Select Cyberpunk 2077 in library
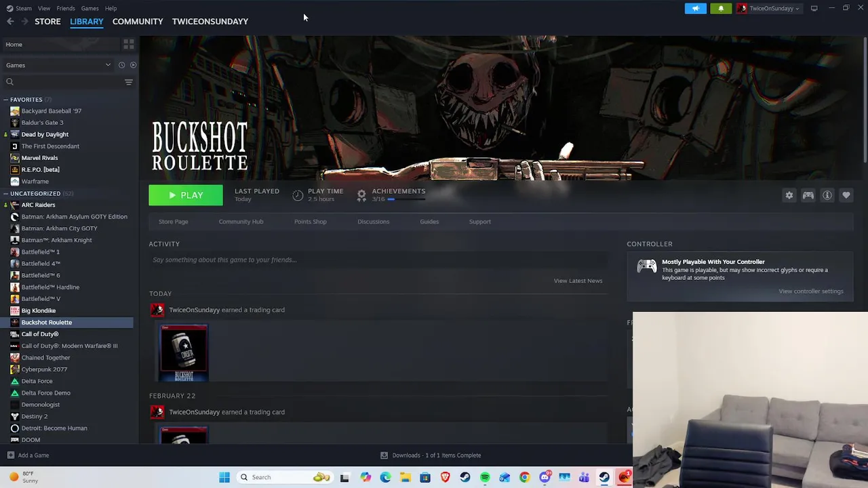 44,369
